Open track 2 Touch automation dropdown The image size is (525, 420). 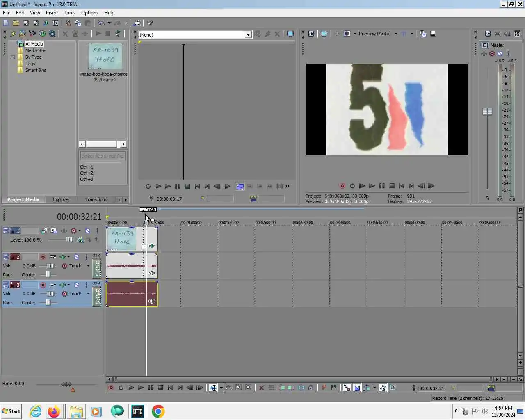pos(88,266)
